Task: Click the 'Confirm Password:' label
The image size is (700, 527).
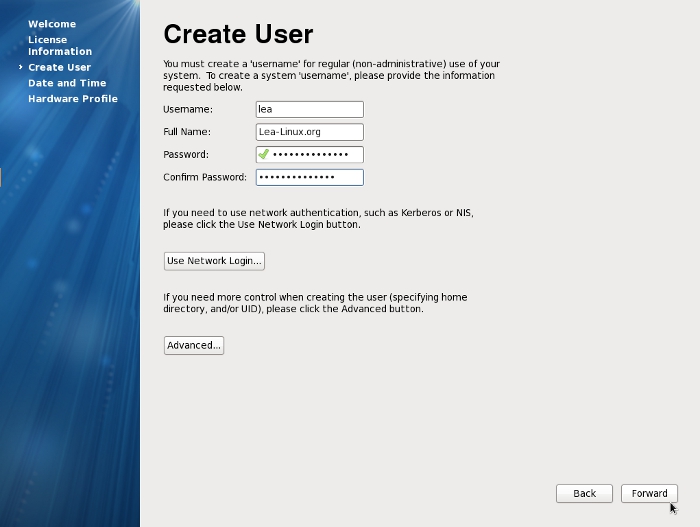Action: (205, 177)
